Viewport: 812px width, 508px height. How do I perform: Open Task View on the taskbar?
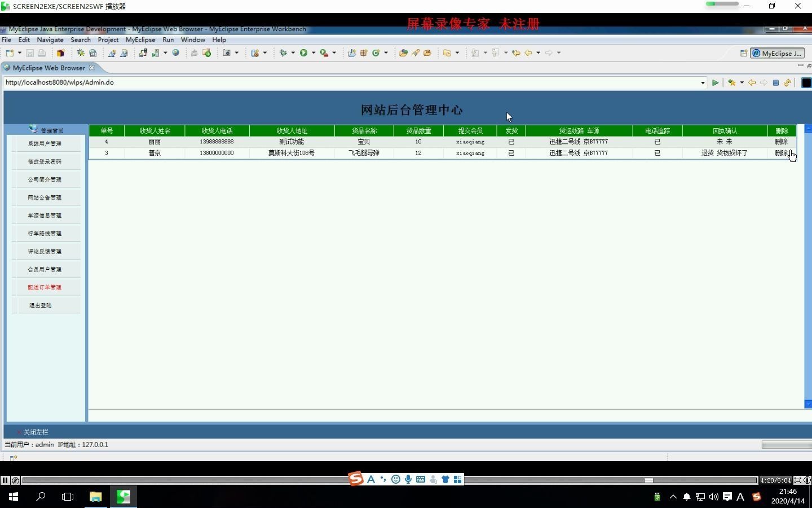coord(68,497)
